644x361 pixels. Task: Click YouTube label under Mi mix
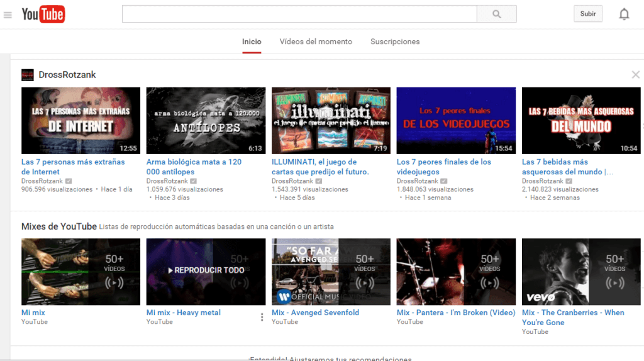click(34, 322)
